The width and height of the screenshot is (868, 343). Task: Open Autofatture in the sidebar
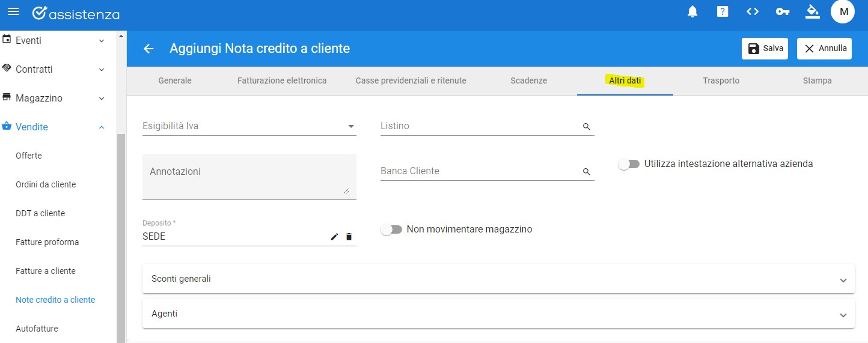click(37, 329)
